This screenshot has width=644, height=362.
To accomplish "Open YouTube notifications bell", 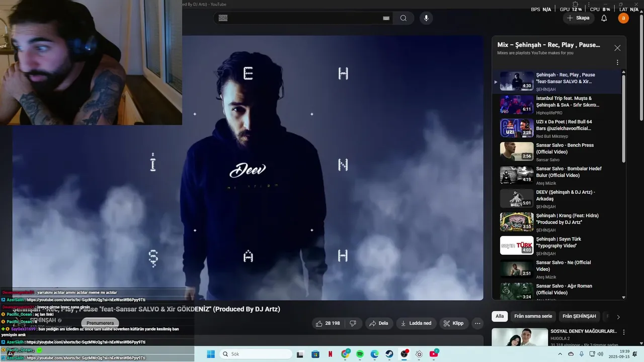I will 604,18.
